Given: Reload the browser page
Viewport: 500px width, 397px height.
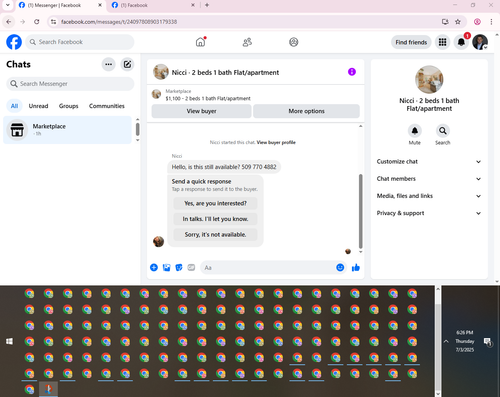Looking at the screenshot, I should point(36,22).
